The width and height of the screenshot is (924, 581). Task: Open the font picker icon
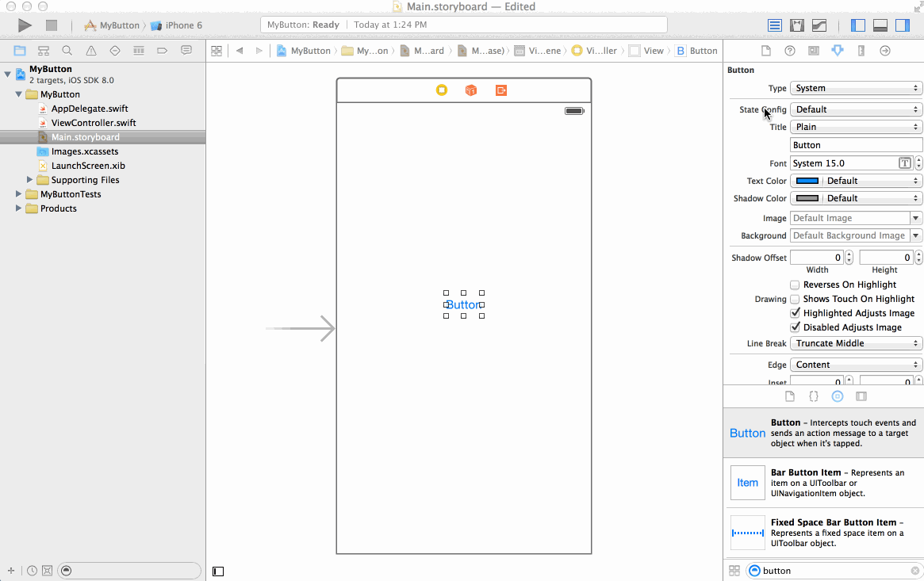coord(904,163)
